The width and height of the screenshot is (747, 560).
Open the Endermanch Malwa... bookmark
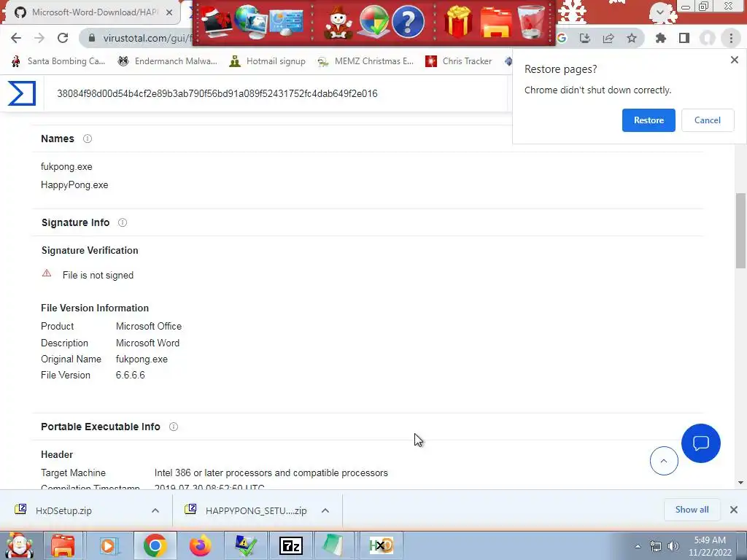click(x=167, y=61)
